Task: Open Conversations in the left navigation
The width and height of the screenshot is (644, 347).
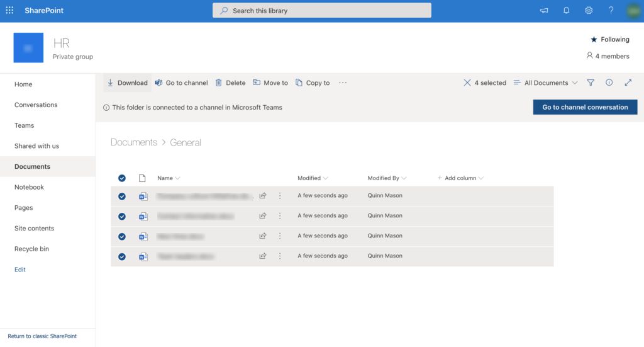Action: click(x=36, y=105)
